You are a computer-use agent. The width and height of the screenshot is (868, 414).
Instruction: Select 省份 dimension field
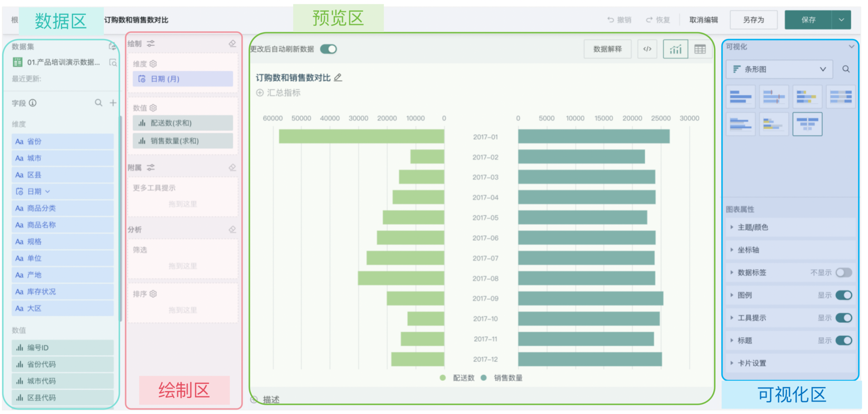click(63, 142)
